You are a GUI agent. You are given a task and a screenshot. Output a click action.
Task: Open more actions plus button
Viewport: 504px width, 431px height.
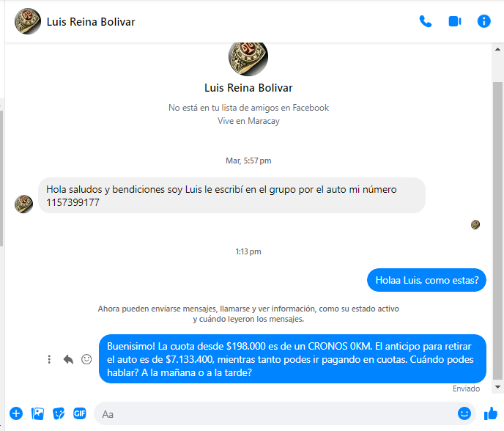pyautogui.click(x=16, y=413)
